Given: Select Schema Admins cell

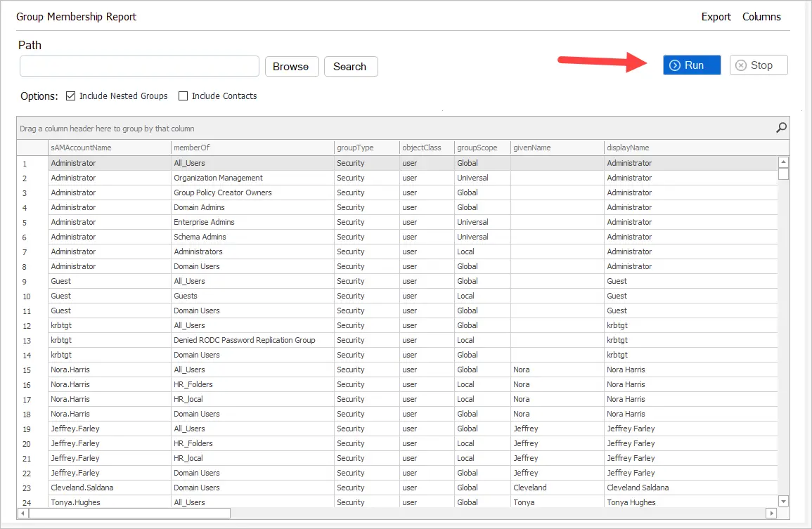Looking at the screenshot, I should 252,237.
